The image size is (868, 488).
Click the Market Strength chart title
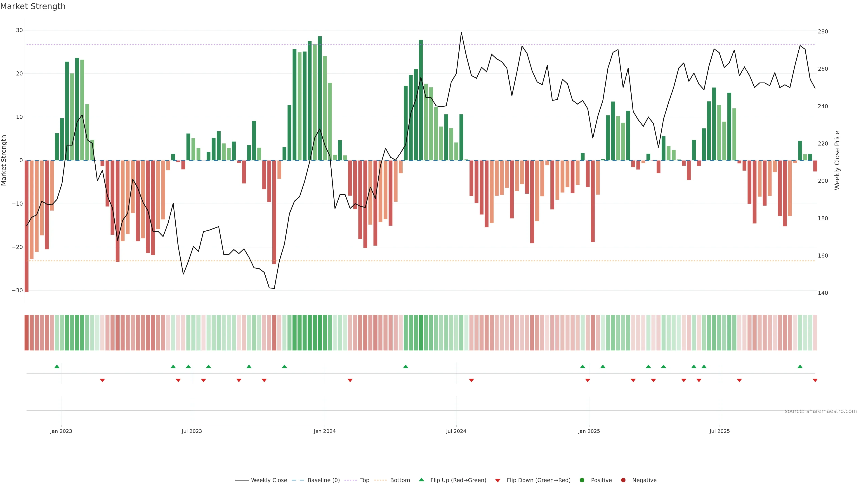(x=33, y=6)
